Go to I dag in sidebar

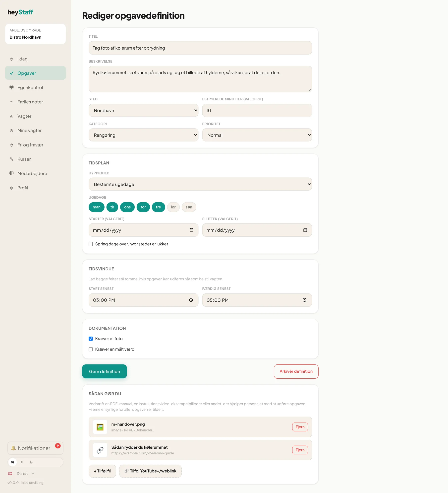(35, 59)
